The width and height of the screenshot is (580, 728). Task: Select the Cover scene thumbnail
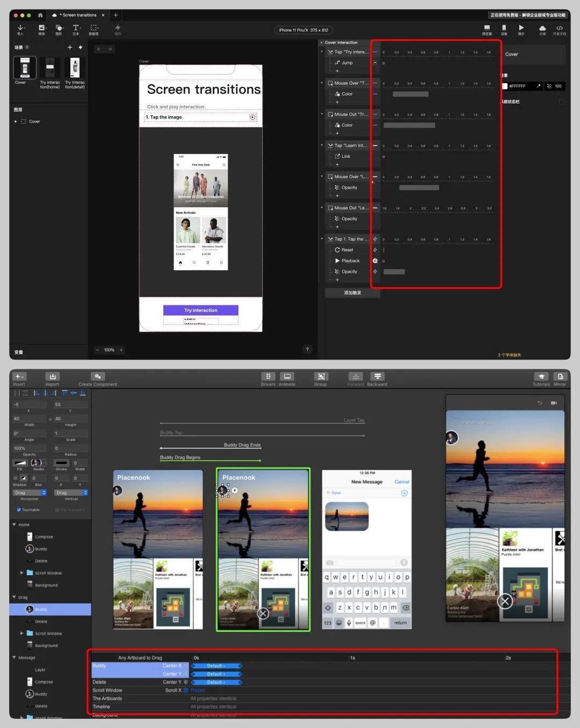tap(25, 68)
